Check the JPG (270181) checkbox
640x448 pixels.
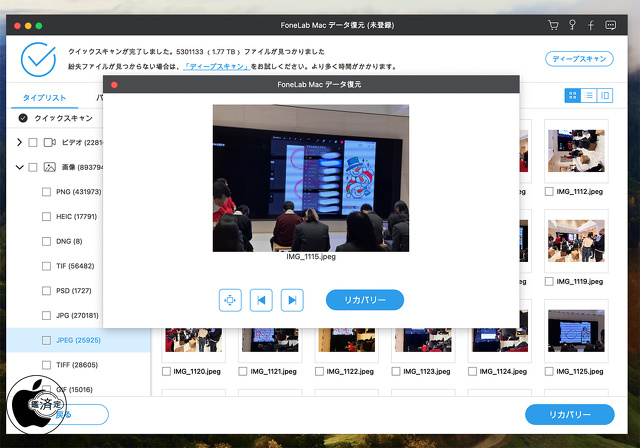click(47, 315)
